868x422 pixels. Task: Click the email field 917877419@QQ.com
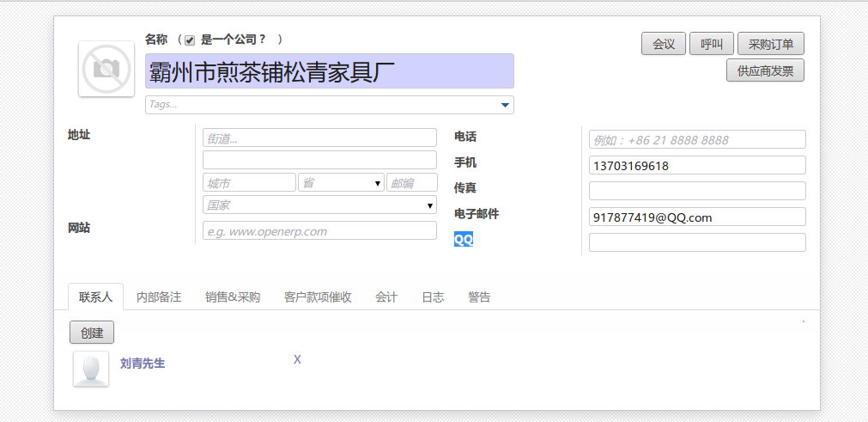(x=697, y=217)
